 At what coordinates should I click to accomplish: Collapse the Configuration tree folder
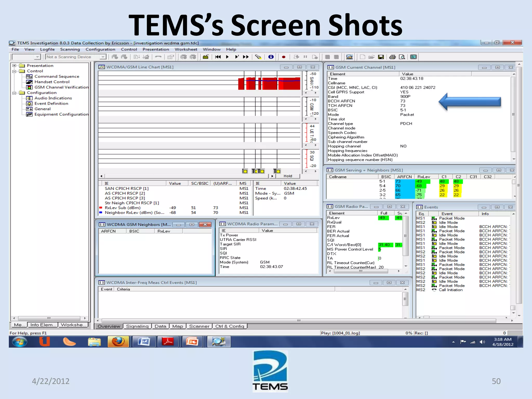[14, 93]
